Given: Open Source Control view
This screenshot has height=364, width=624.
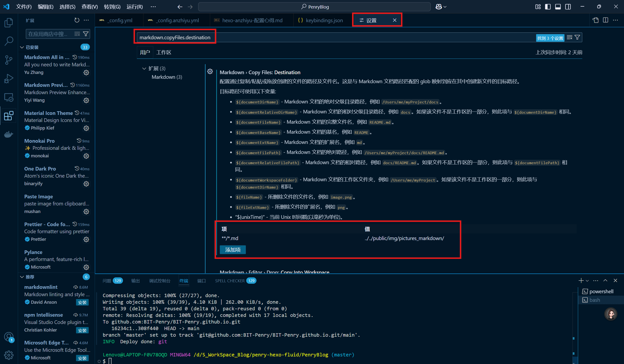Looking at the screenshot, I should pos(9,60).
